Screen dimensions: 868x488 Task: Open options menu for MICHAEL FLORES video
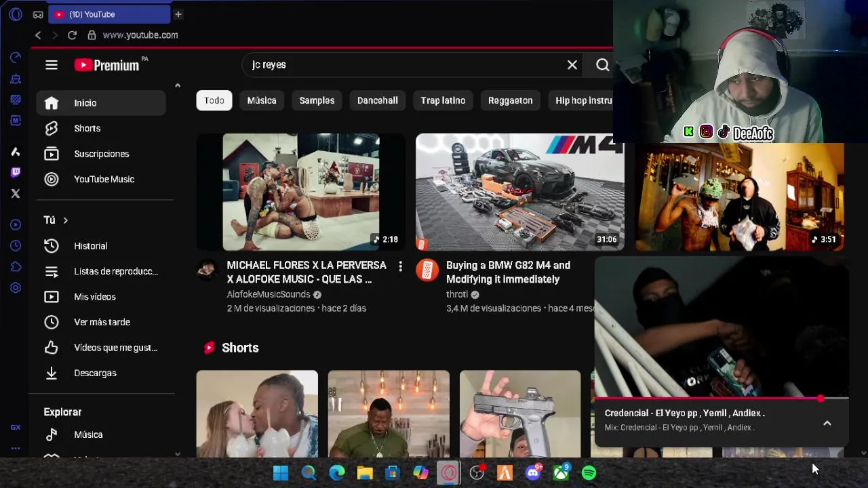pos(400,267)
